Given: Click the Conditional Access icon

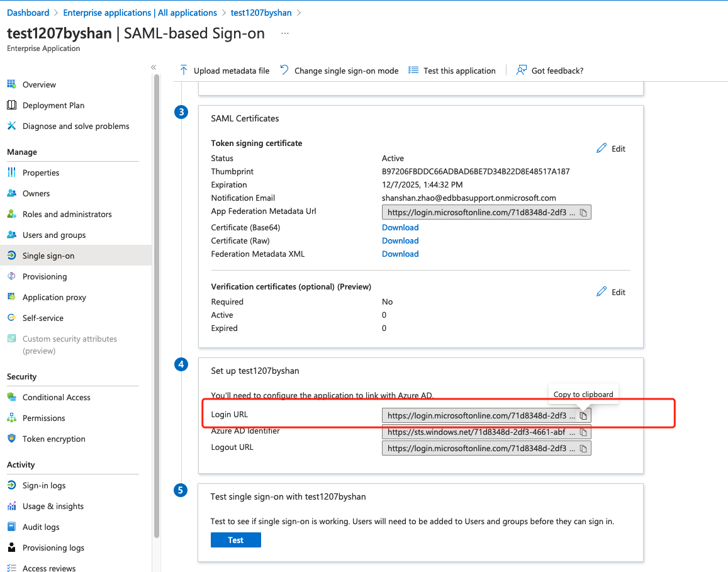Looking at the screenshot, I should (11, 397).
